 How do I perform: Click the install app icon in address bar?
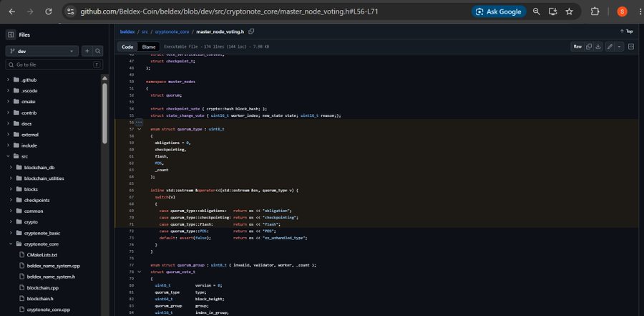553,11
